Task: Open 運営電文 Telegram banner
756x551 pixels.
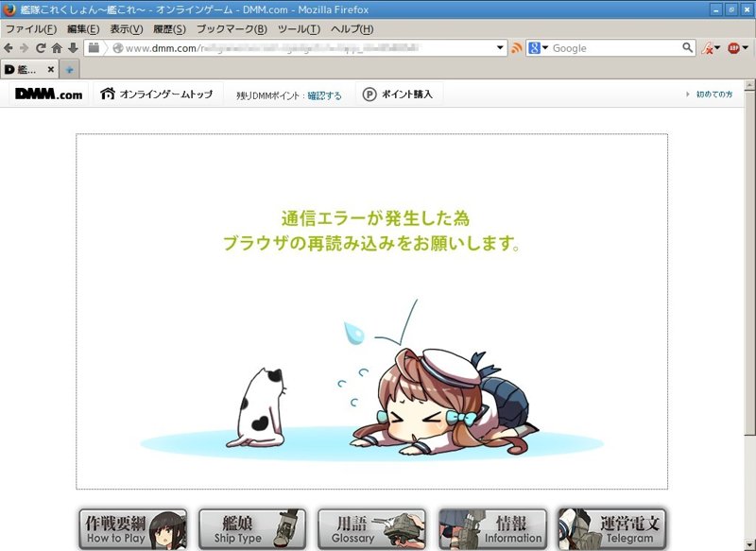Action: 611,529
